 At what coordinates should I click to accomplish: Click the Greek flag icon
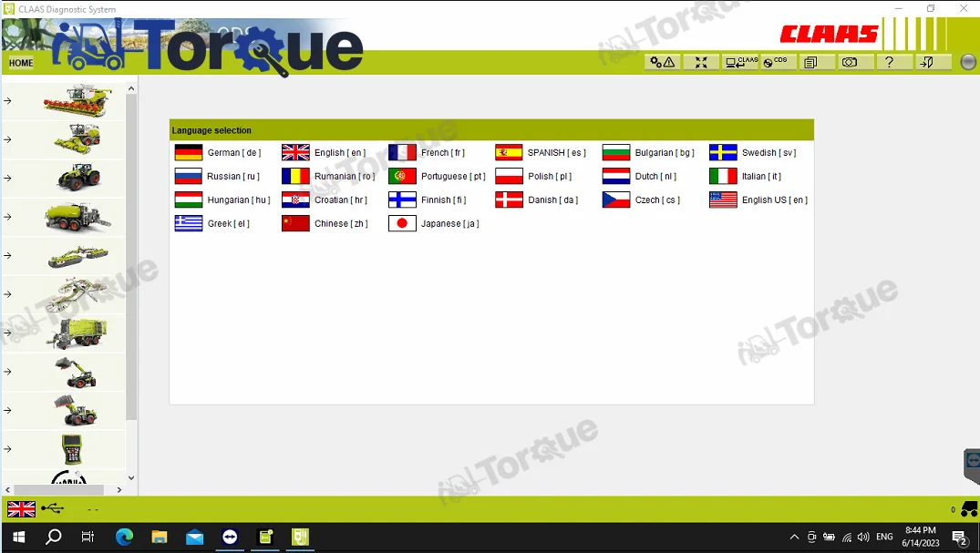pos(188,224)
